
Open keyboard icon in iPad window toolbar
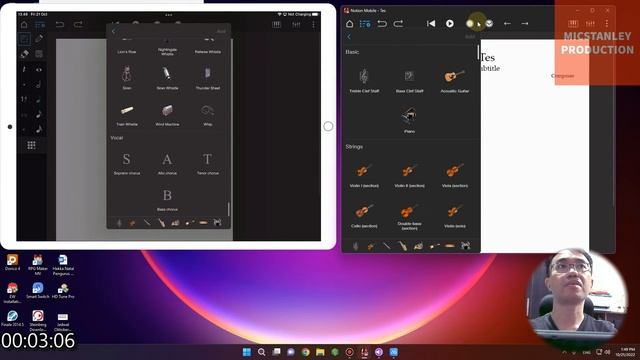tap(276, 25)
